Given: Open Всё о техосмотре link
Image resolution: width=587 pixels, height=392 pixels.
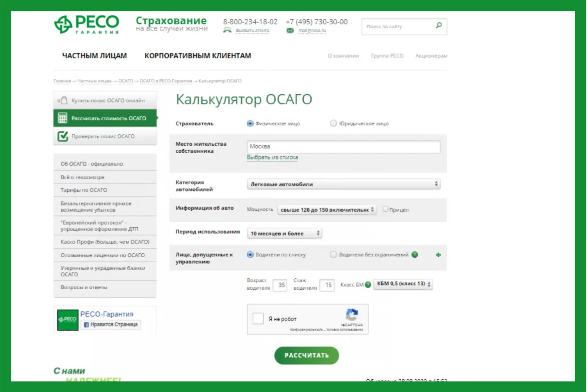Looking at the screenshot, I should [x=83, y=177].
